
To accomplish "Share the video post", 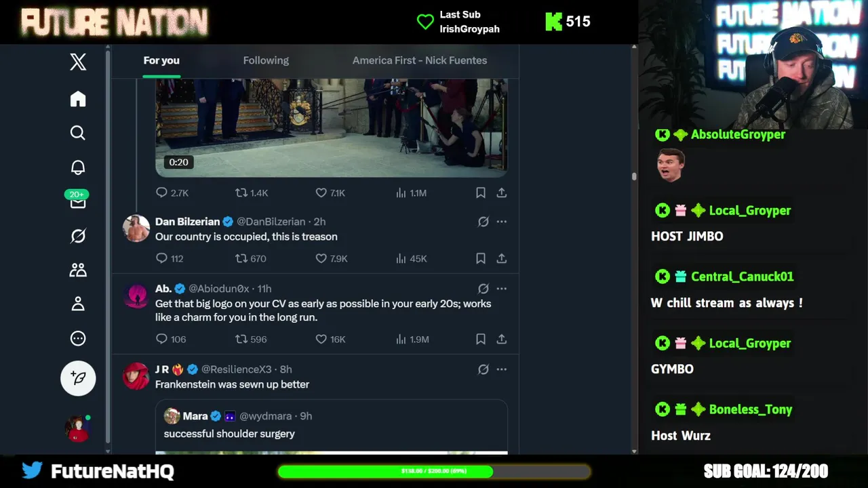I will click(502, 193).
